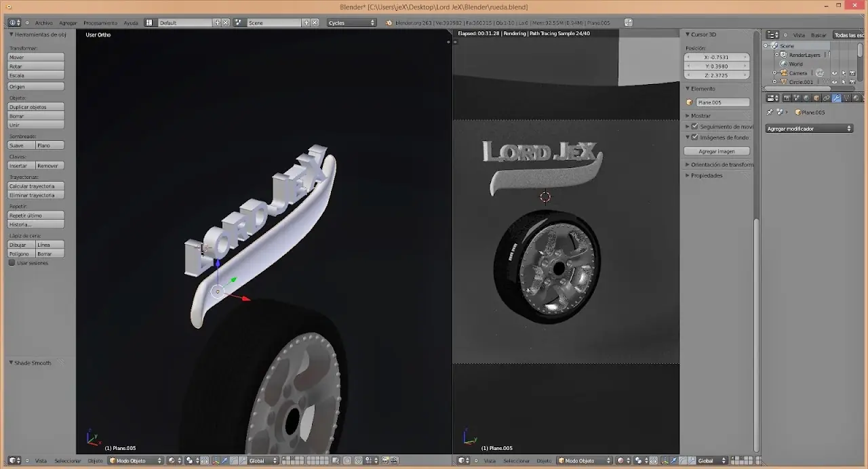Image resolution: width=868 pixels, height=469 pixels.
Task: Click right viewport editor type cube icon
Action: pyautogui.click(x=462, y=461)
